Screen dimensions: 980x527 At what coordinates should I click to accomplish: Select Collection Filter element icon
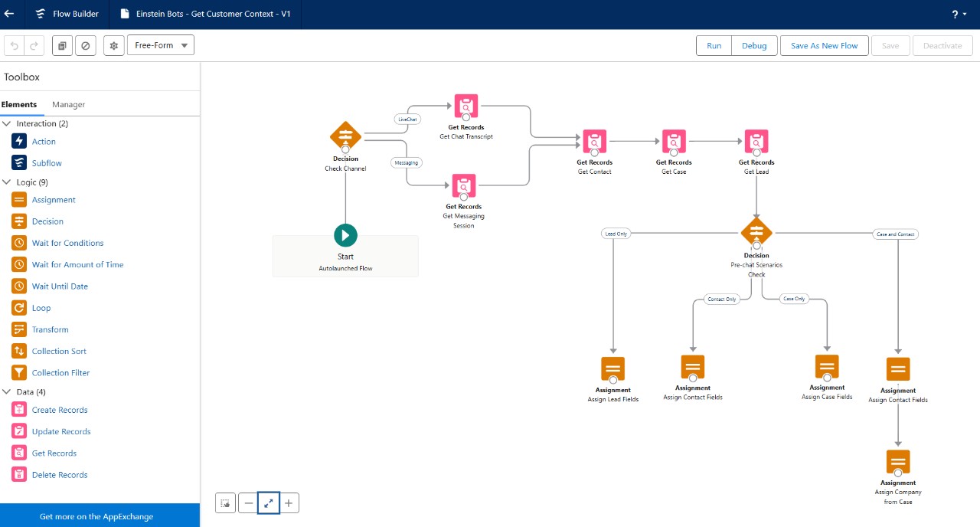coord(19,372)
